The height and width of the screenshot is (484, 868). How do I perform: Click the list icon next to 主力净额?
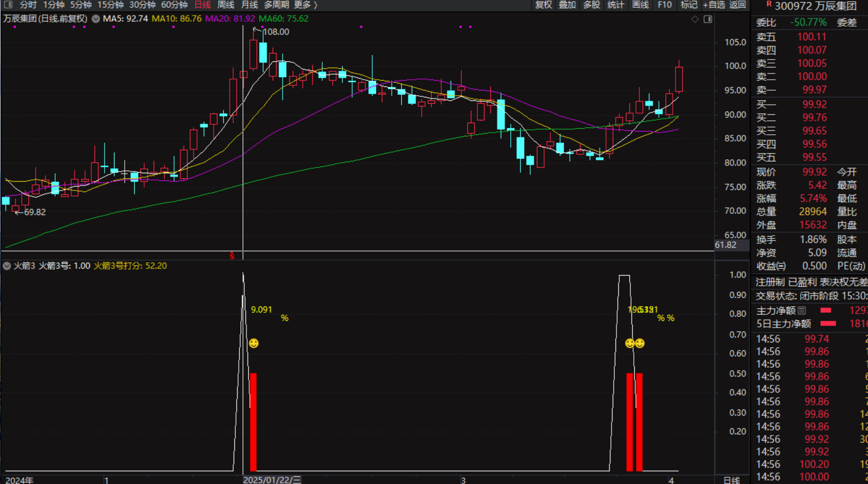point(802,310)
